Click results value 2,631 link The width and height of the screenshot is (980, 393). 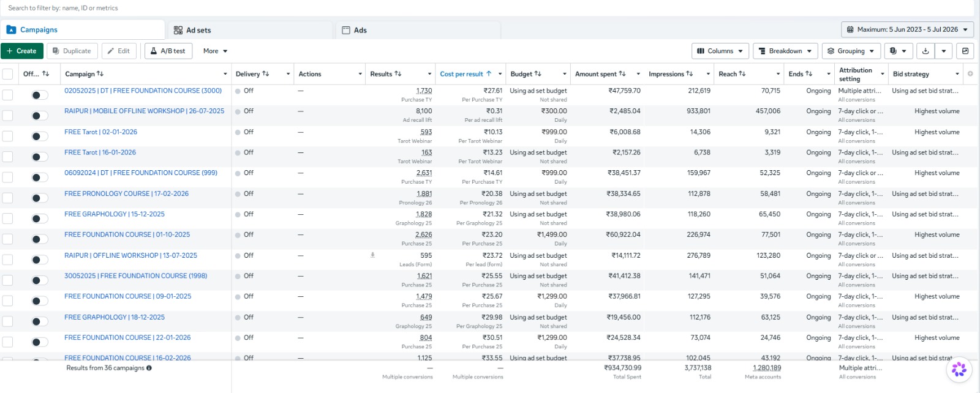(424, 173)
